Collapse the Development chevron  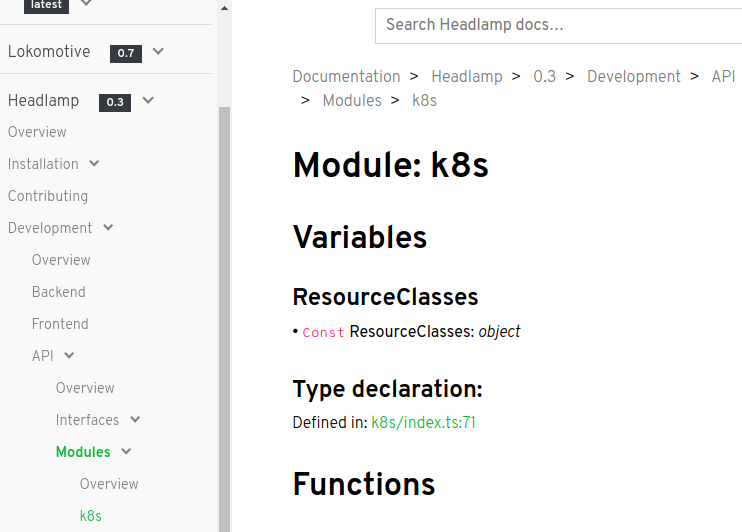coord(108,228)
